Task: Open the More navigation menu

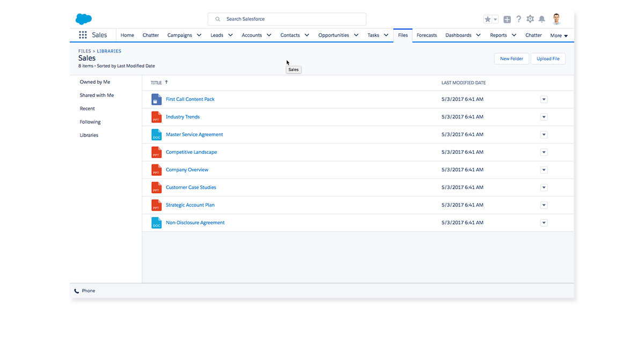Action: tap(559, 36)
